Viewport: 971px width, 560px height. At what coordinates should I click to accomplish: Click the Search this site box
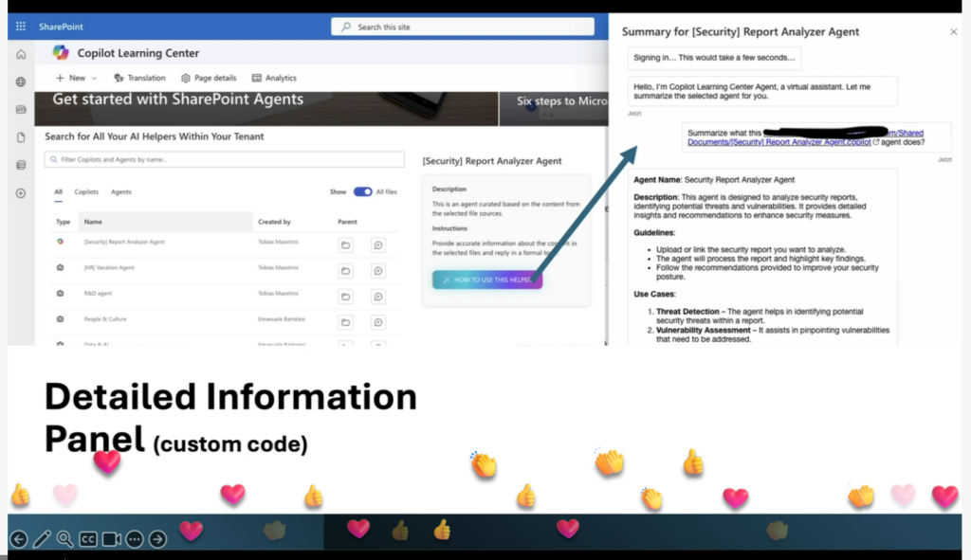(x=463, y=27)
